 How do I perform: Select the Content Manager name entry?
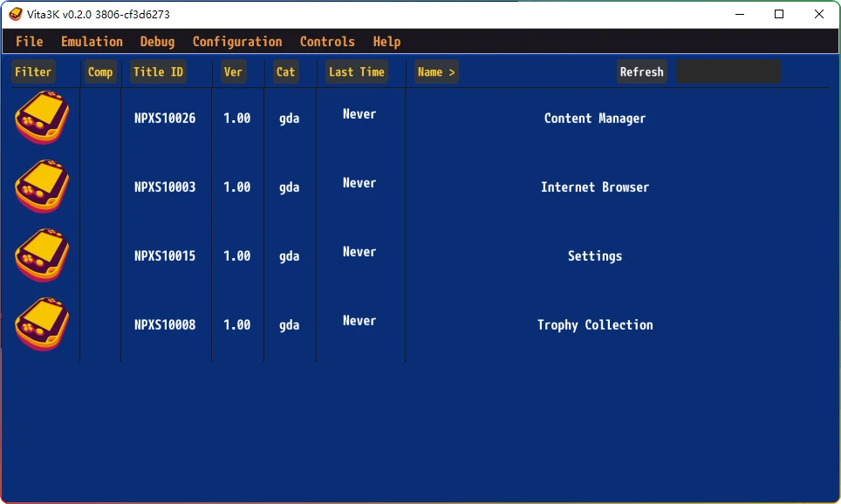[x=595, y=119]
